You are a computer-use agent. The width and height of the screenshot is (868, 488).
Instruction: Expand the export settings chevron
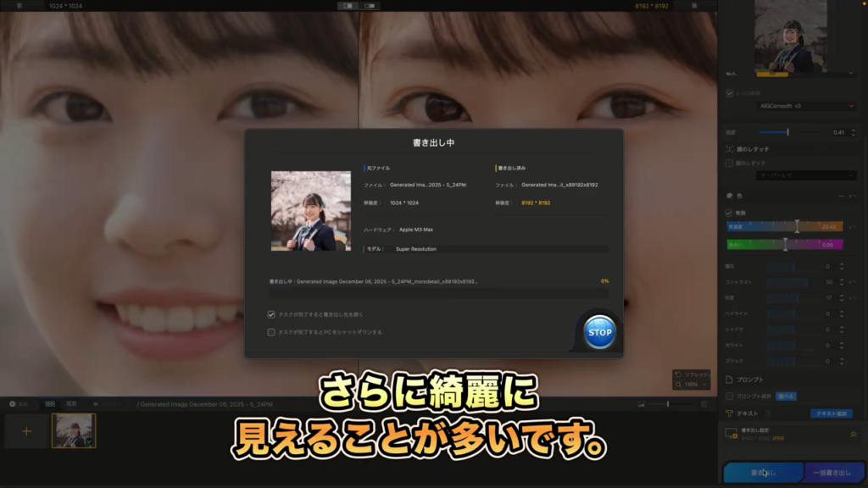853,434
